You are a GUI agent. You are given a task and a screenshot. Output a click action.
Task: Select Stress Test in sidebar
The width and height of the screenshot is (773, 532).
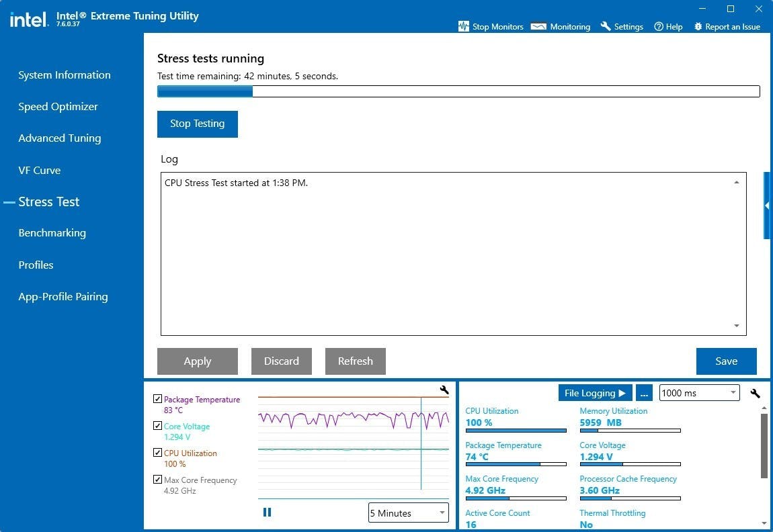click(49, 202)
